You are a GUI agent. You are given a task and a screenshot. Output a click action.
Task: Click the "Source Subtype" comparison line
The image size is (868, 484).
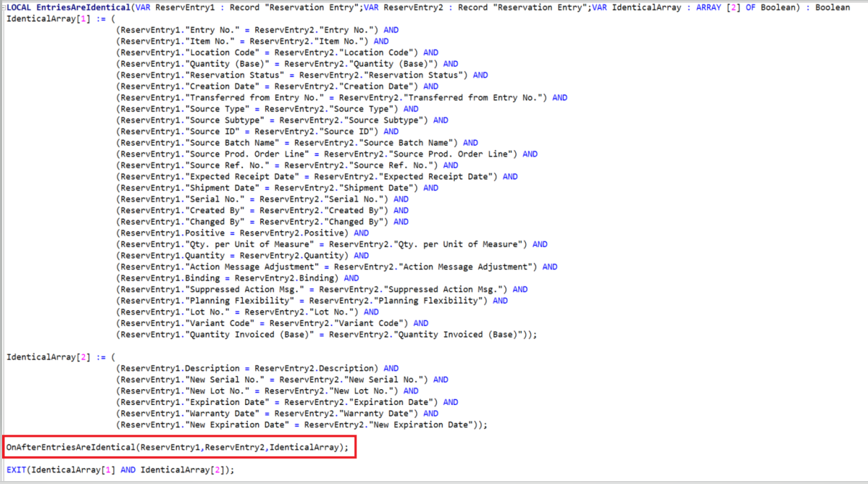(281, 120)
